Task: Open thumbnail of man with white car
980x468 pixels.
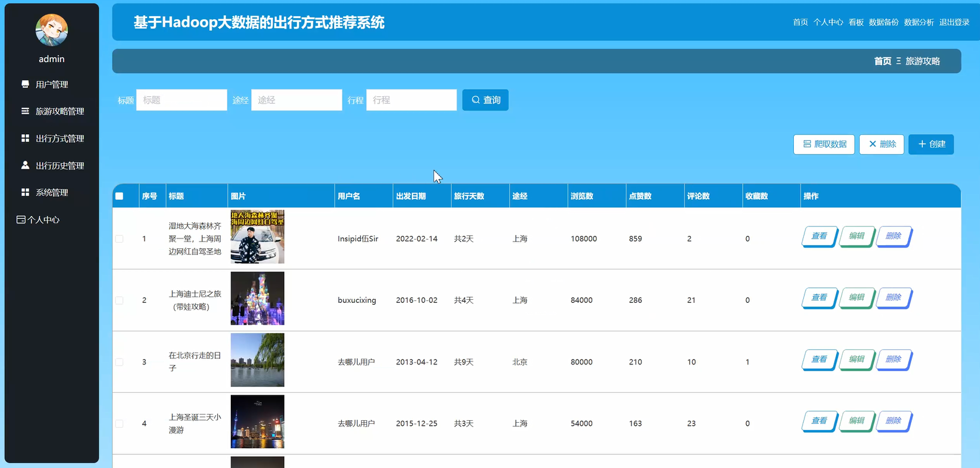Action: point(257,236)
